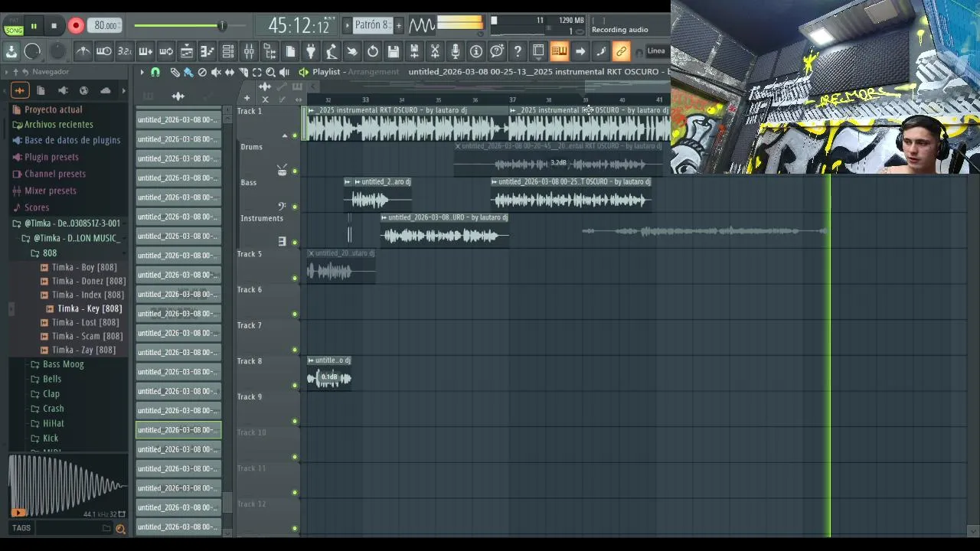Click the download arrow icon at toolbar start

[x=11, y=51]
